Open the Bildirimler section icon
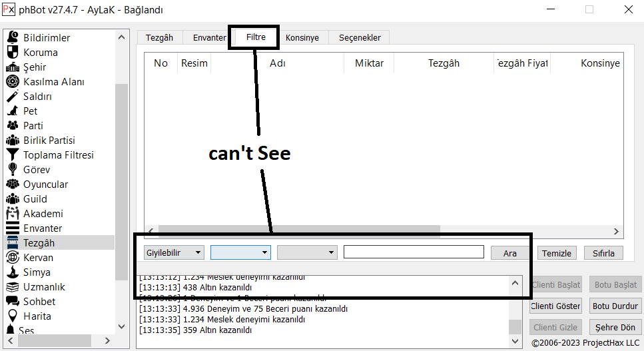Screen dimensions: 644x351 (12, 38)
